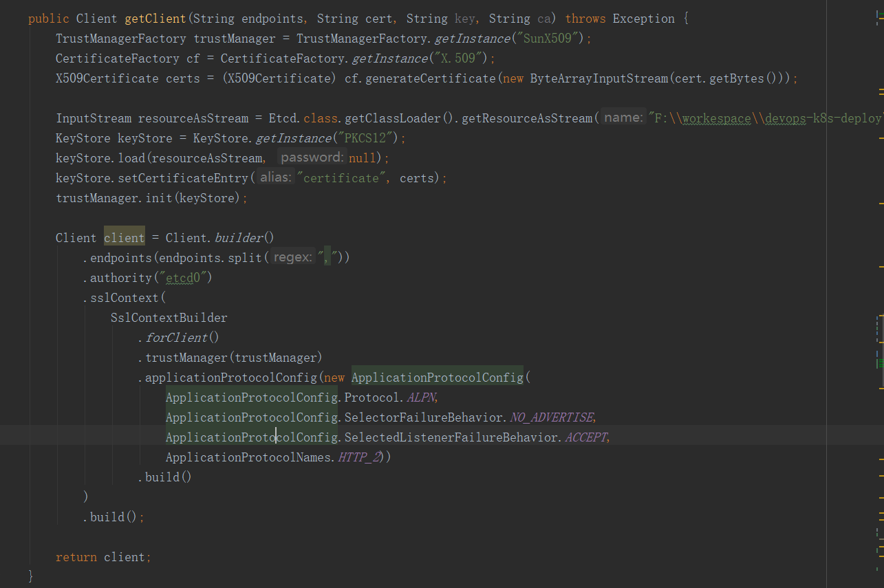Click the getClient method name
This screenshot has width=884, height=588.
coord(155,19)
